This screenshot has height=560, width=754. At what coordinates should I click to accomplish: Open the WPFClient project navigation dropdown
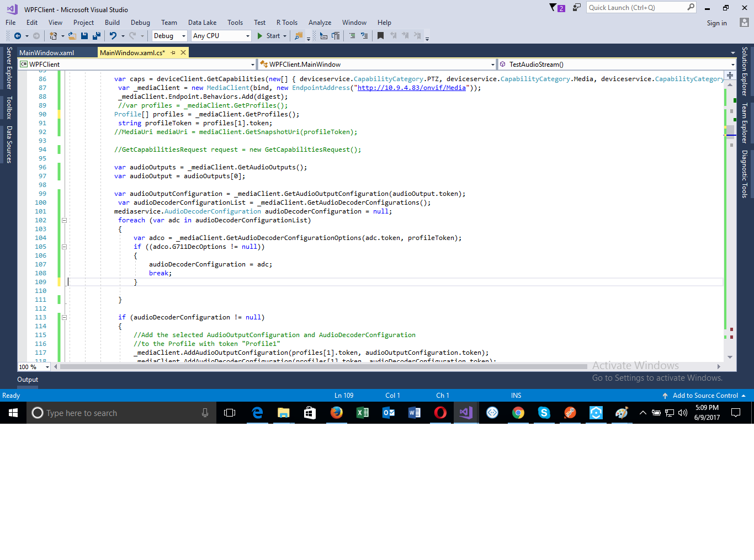(x=137, y=65)
